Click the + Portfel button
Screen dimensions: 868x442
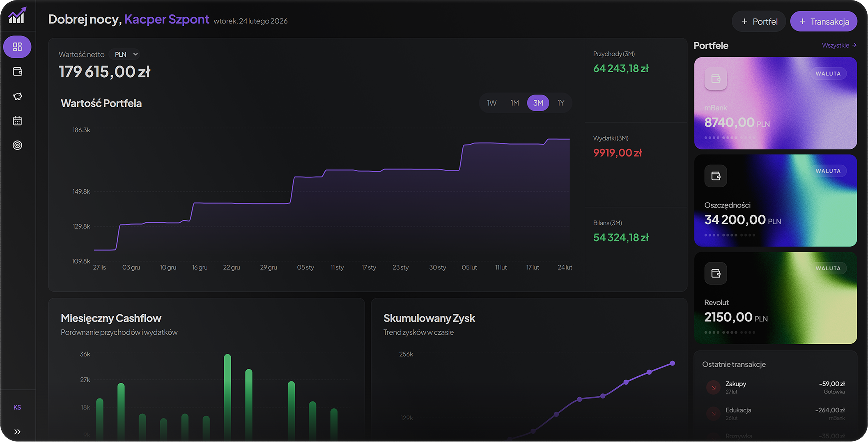tap(759, 21)
